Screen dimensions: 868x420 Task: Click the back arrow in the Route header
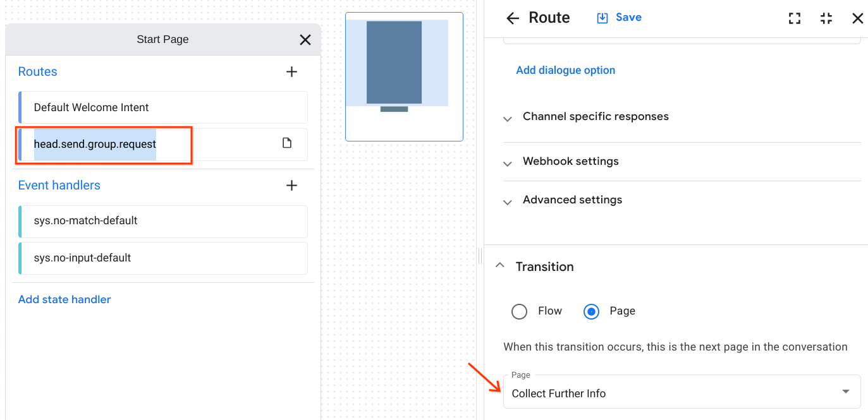512,18
